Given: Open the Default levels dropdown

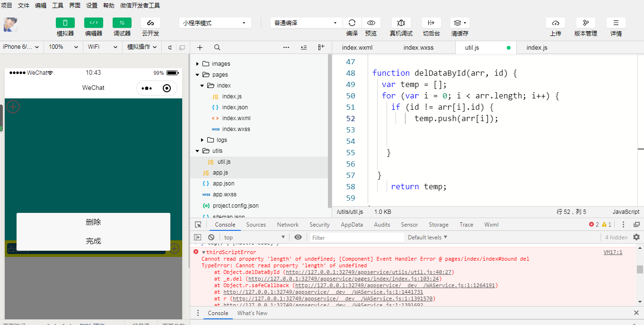Looking at the screenshot, I should (427, 237).
